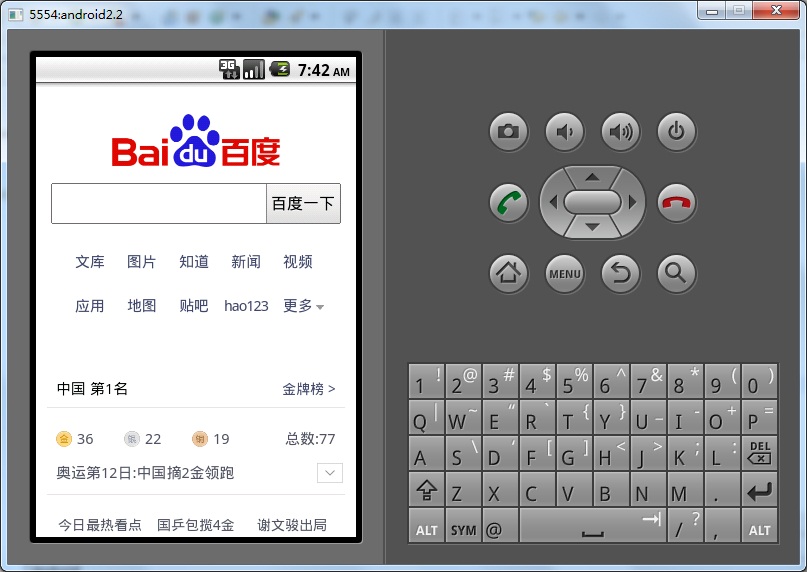Lower volume with volume down button

[565, 132]
